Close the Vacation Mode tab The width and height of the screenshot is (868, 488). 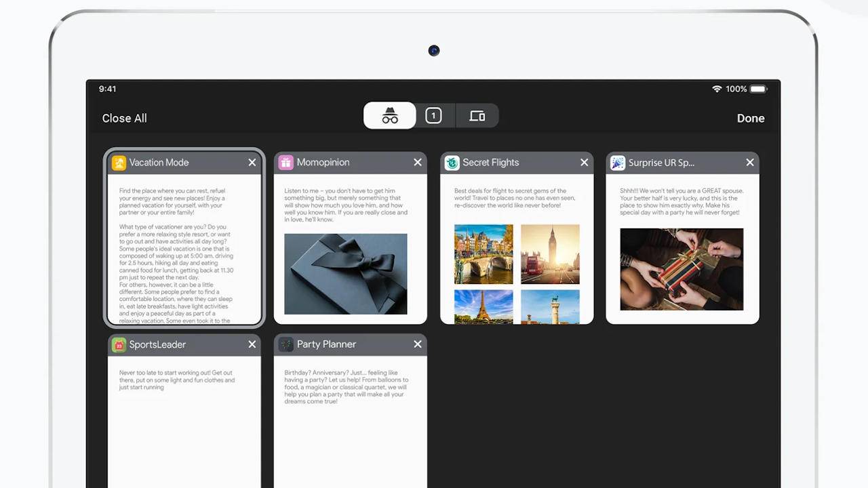tap(252, 163)
